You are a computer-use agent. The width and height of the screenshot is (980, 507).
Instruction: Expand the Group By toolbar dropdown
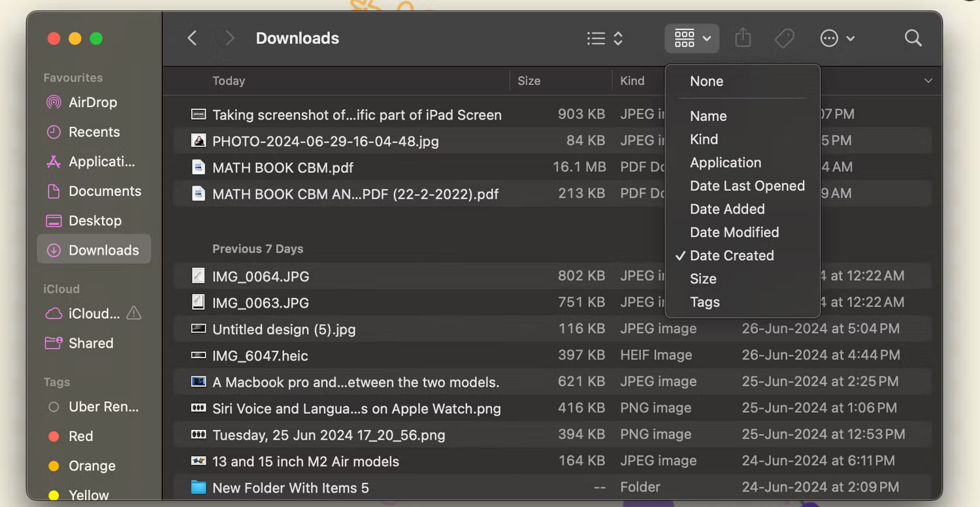(692, 39)
